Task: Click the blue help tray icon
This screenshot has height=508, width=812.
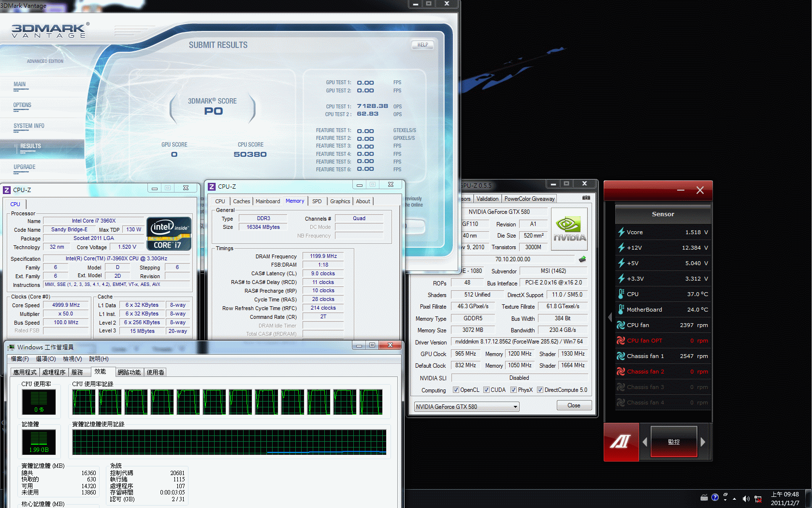Action: tap(715, 497)
